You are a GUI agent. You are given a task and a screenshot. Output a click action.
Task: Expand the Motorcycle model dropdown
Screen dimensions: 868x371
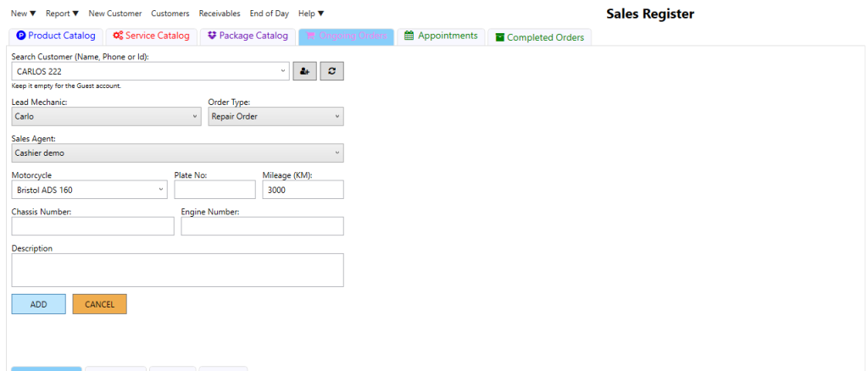161,190
